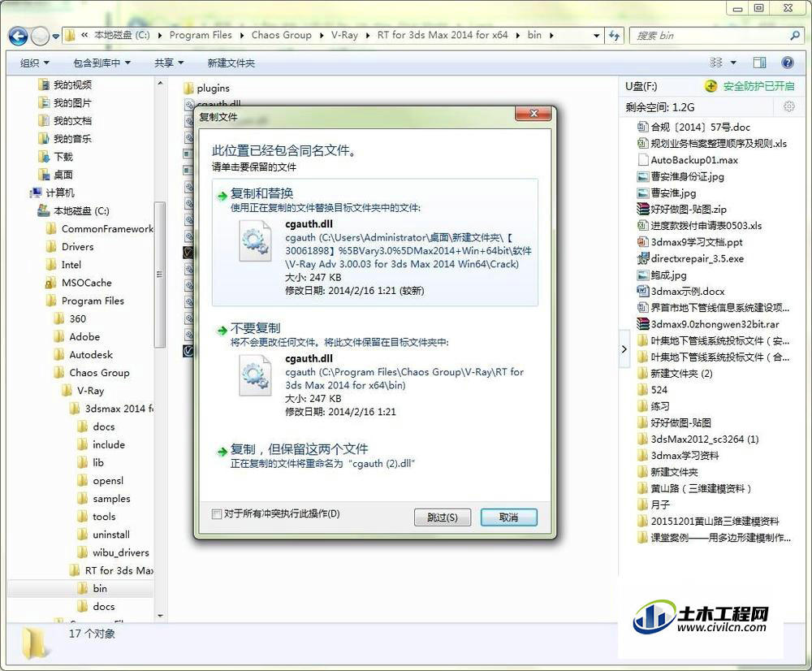This screenshot has width=812, height=671.
Task: Click the U盘 panel settings gear
Action: pos(788,106)
